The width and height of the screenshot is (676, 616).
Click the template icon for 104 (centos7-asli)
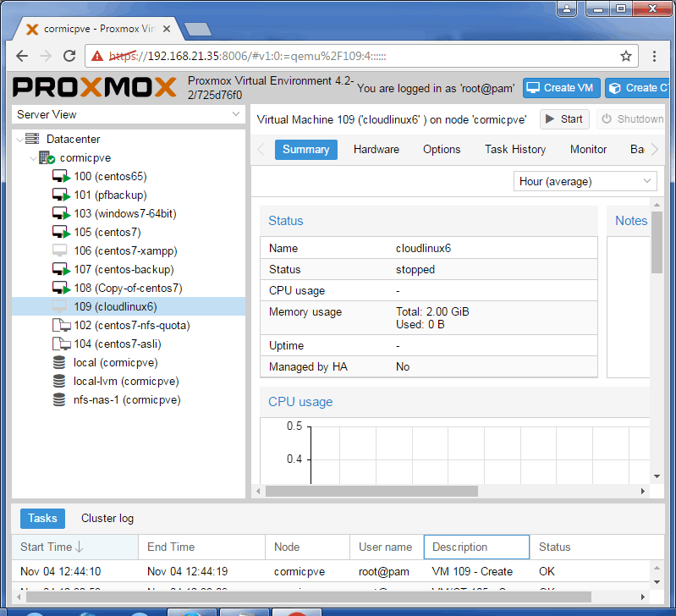click(61, 344)
